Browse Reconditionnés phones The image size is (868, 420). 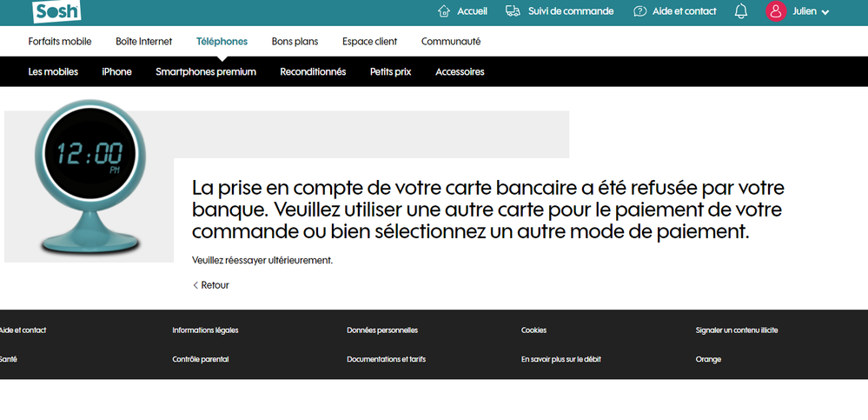click(313, 71)
